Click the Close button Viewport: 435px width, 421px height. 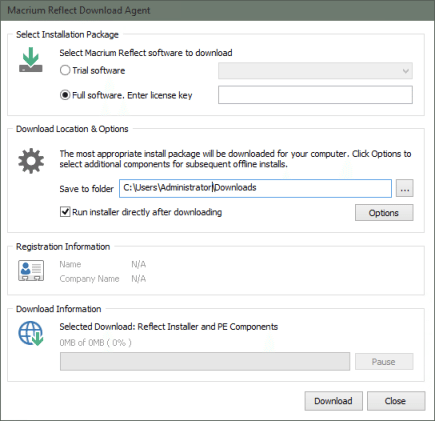point(396,401)
